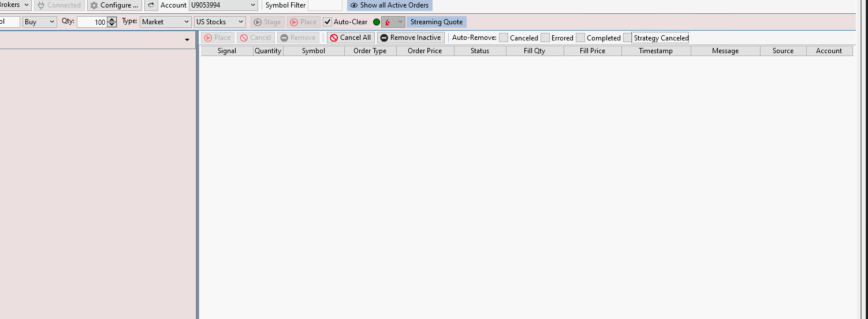Uncheck the Auto-Clear checkbox
Image resolution: width=868 pixels, height=319 pixels.
point(327,22)
